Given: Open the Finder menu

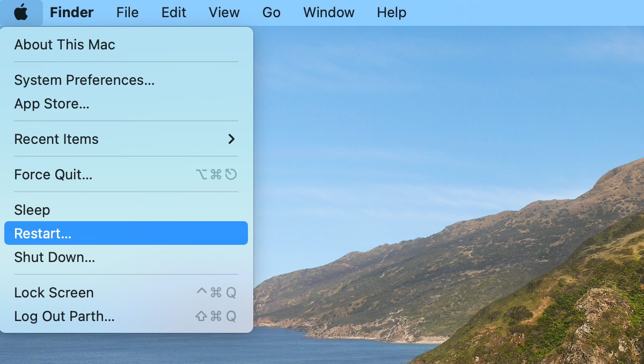Looking at the screenshot, I should 72,12.
